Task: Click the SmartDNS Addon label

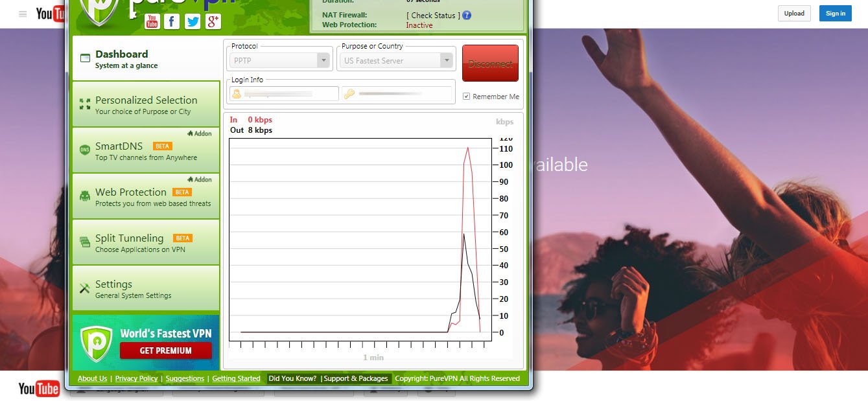Action: coord(200,133)
